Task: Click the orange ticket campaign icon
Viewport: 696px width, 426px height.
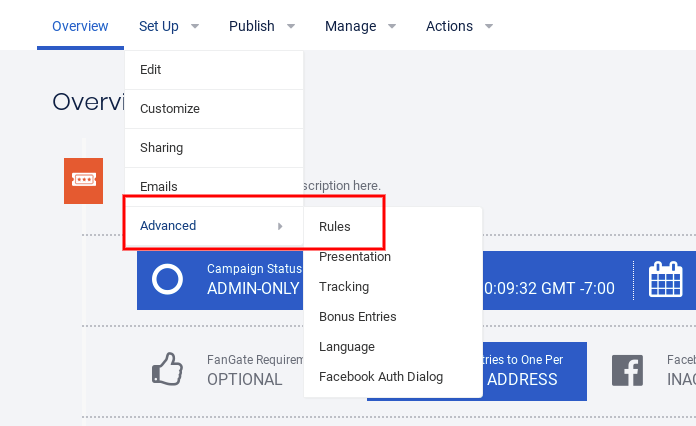Action: (x=83, y=180)
